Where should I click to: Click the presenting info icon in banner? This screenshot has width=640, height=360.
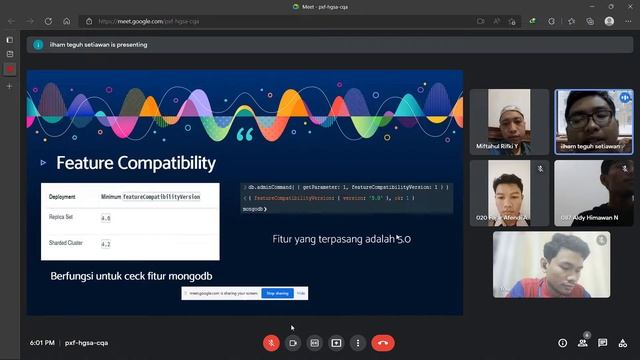[38, 45]
